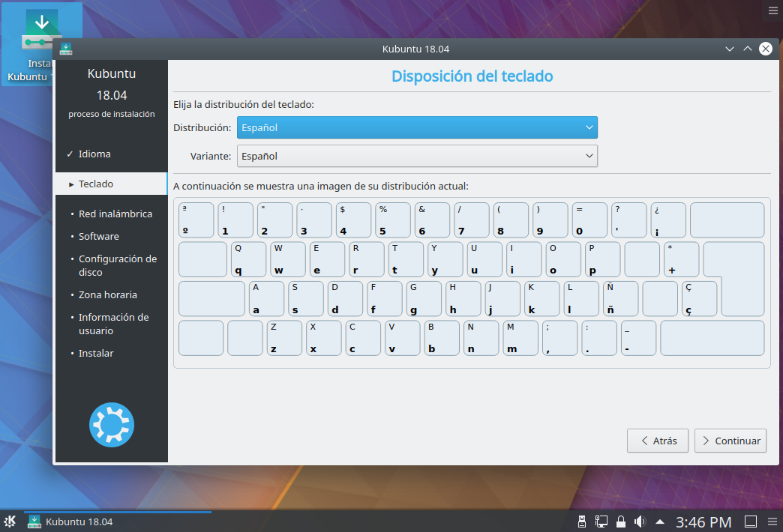Select Información de usuario in sidebar
This screenshot has height=532, width=783.
[x=113, y=324]
